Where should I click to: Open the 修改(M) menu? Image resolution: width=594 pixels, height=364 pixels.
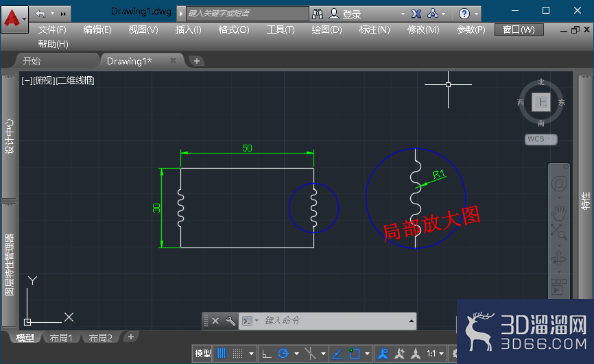point(423,29)
